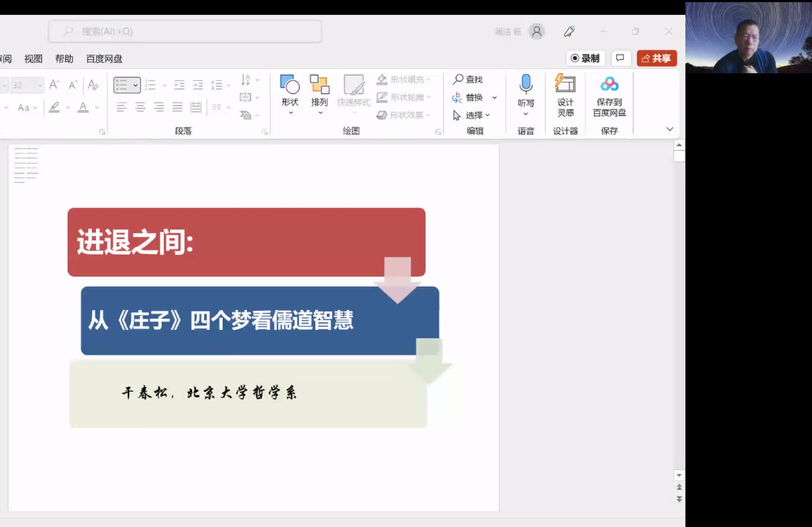812x527 pixels.
Task: Click 保存到百度网盘 cloud save icon
Action: tap(609, 85)
